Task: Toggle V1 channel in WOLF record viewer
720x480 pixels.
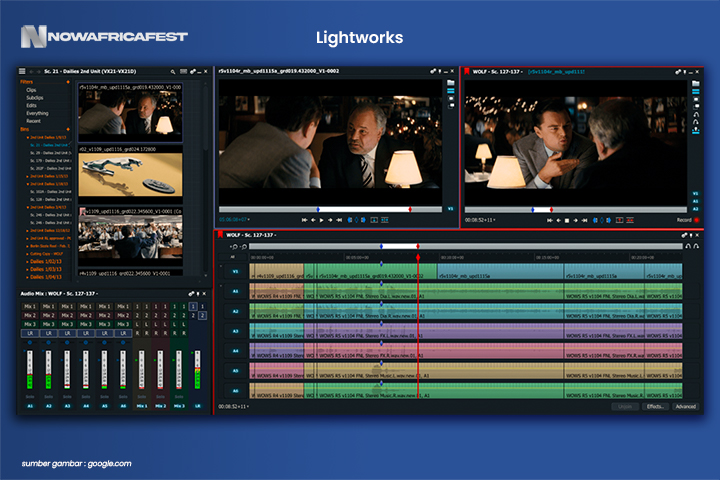Action: tap(695, 194)
